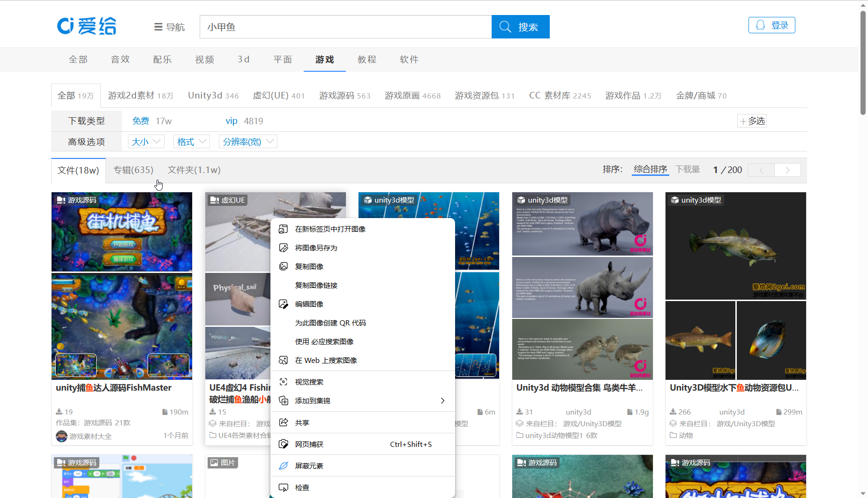Enable the 多选 multi-select option

point(752,121)
